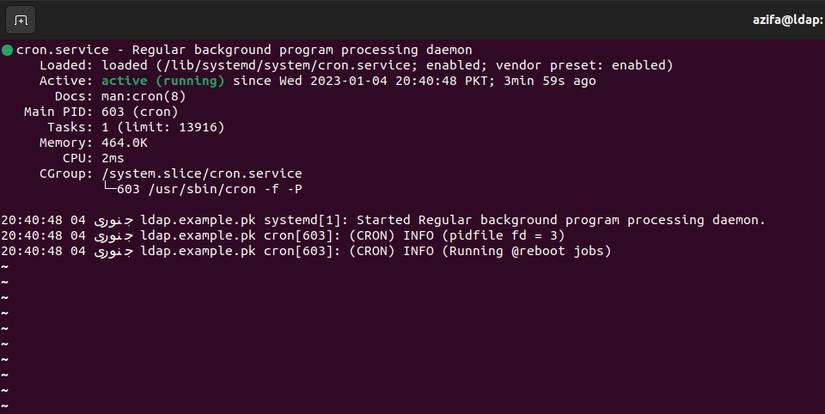Open a new terminal tab
The height and width of the screenshot is (414, 825).
(21, 19)
